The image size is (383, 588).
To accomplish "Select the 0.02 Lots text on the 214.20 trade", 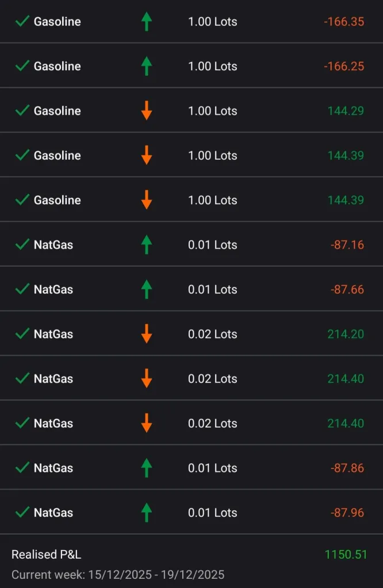I will coord(212,334).
